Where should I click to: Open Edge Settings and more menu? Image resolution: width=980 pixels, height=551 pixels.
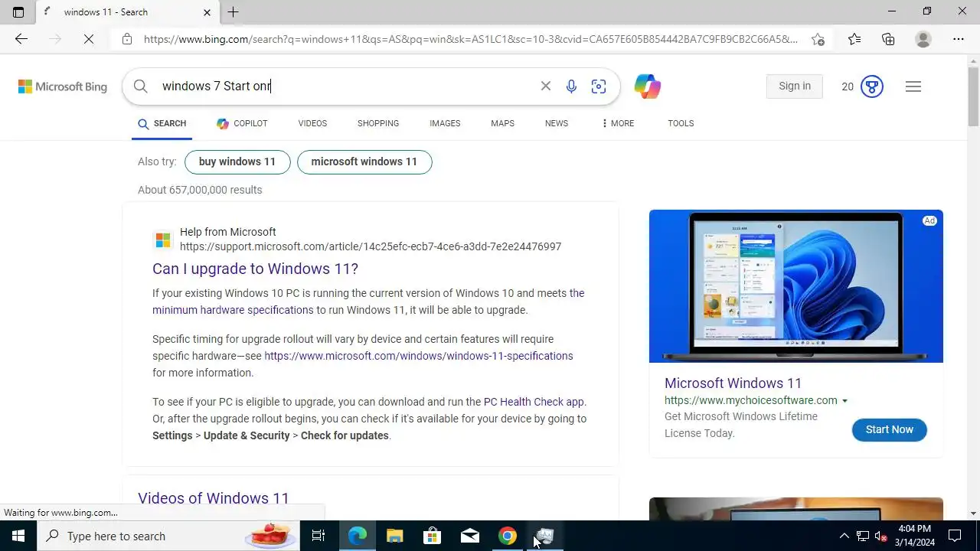[959, 39]
